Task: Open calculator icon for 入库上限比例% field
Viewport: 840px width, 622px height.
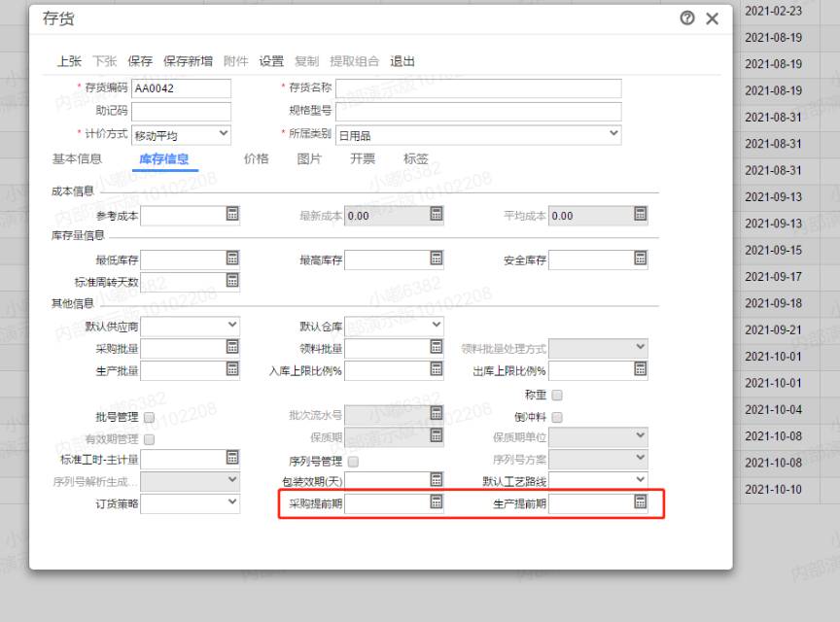Action: pyautogui.click(x=437, y=368)
